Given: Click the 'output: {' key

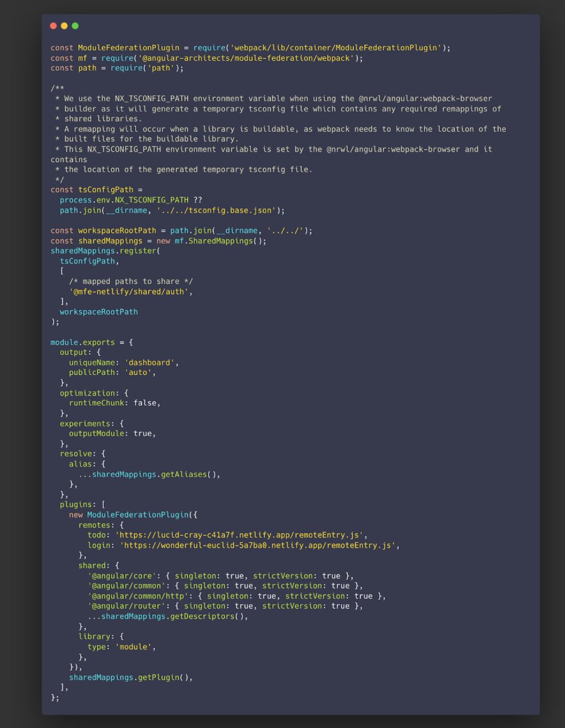Looking at the screenshot, I should (x=80, y=352).
